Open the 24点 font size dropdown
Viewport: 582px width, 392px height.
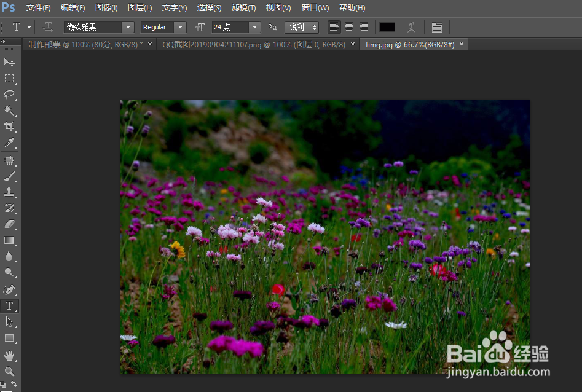tap(254, 27)
